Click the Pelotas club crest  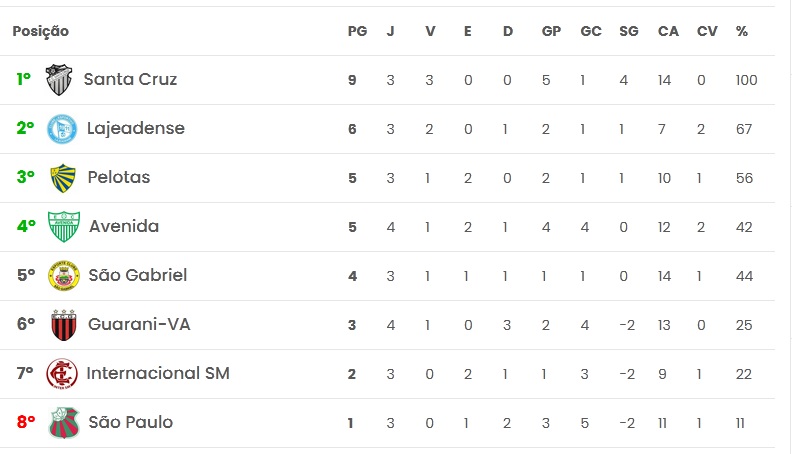(63, 177)
